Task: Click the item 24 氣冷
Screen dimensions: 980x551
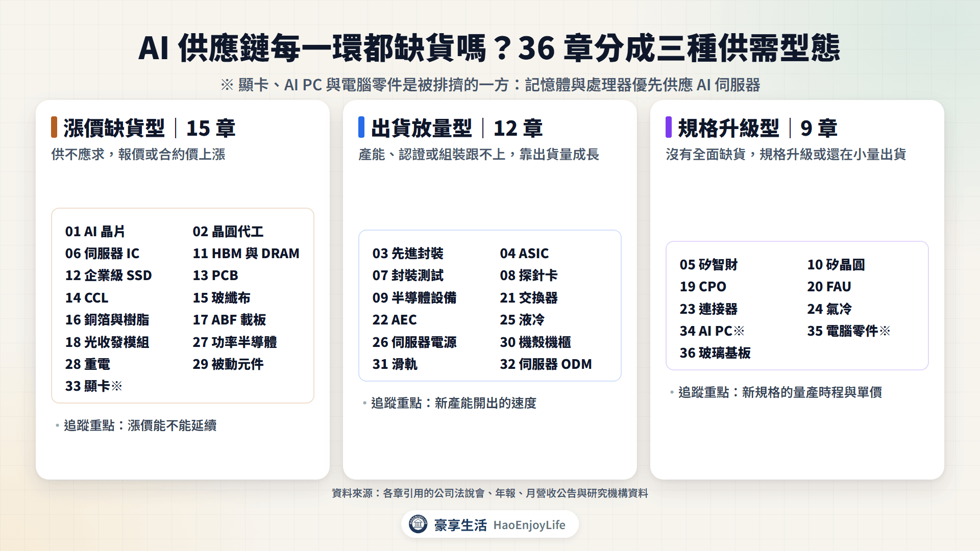Action: coord(829,309)
